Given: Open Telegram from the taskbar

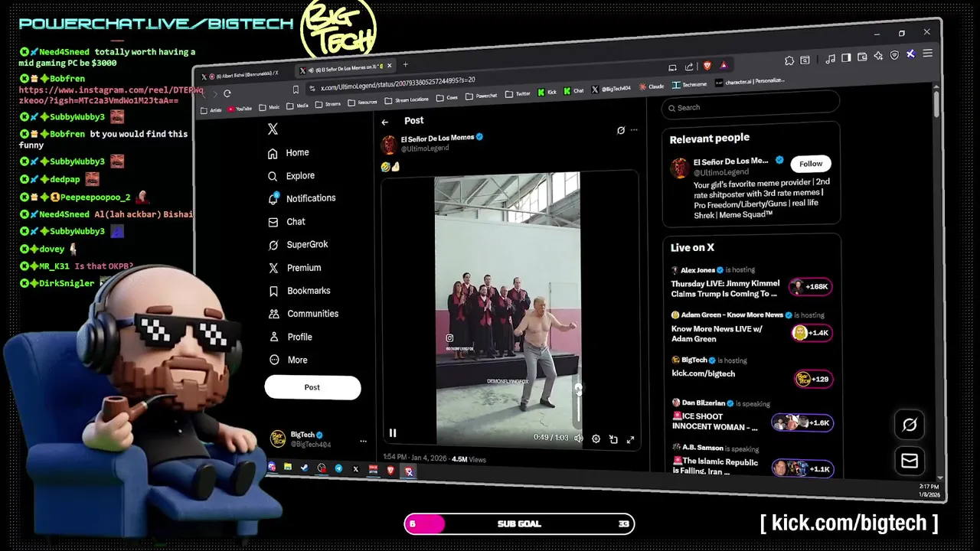Looking at the screenshot, I should pyautogui.click(x=338, y=468).
